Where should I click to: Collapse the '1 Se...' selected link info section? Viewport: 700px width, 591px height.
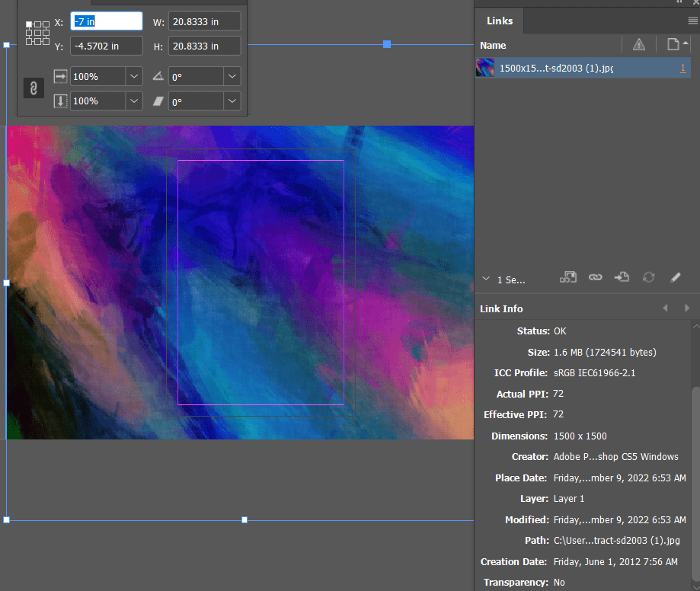485,278
